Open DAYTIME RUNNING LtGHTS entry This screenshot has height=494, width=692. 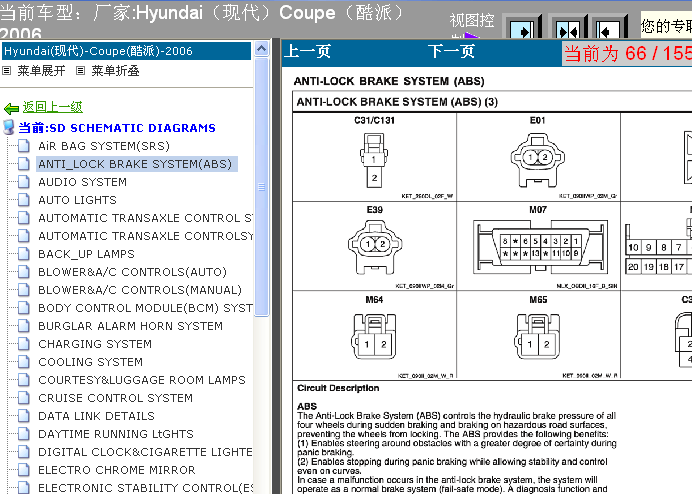(x=116, y=434)
